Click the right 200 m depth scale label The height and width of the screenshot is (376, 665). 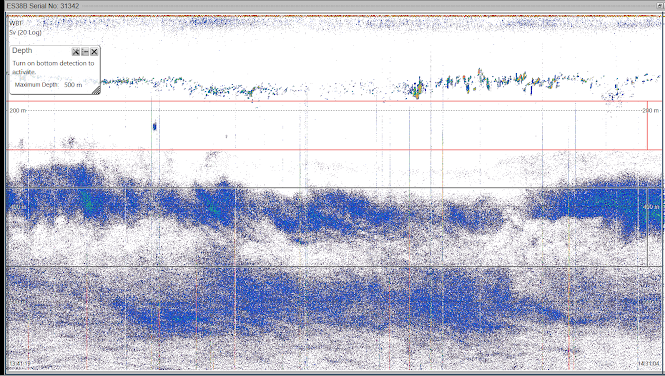click(651, 111)
